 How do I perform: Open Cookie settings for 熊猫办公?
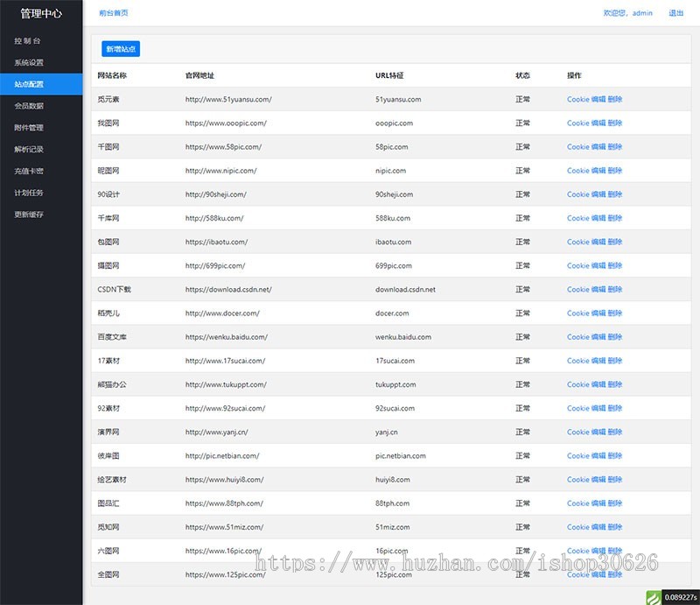click(x=577, y=384)
